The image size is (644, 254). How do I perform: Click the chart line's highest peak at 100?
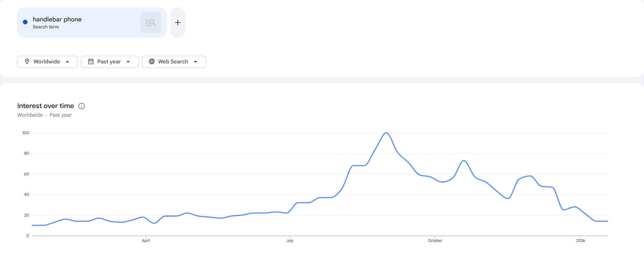(x=386, y=133)
